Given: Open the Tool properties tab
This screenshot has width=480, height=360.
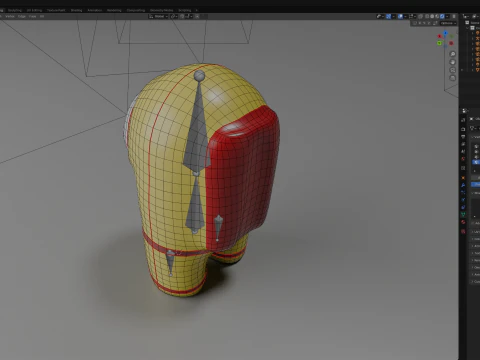Looking at the screenshot, I should tap(463, 120).
